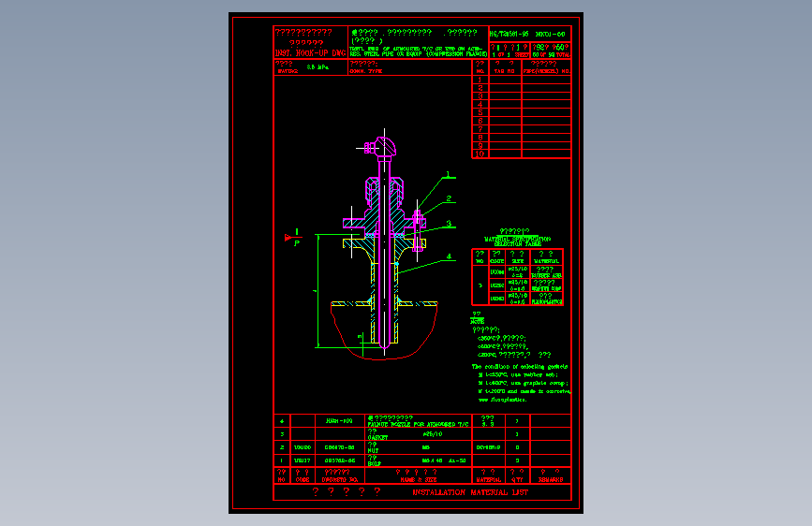Click the 'NUT' entry in material list
This screenshot has height=526, width=812.
click(373, 450)
